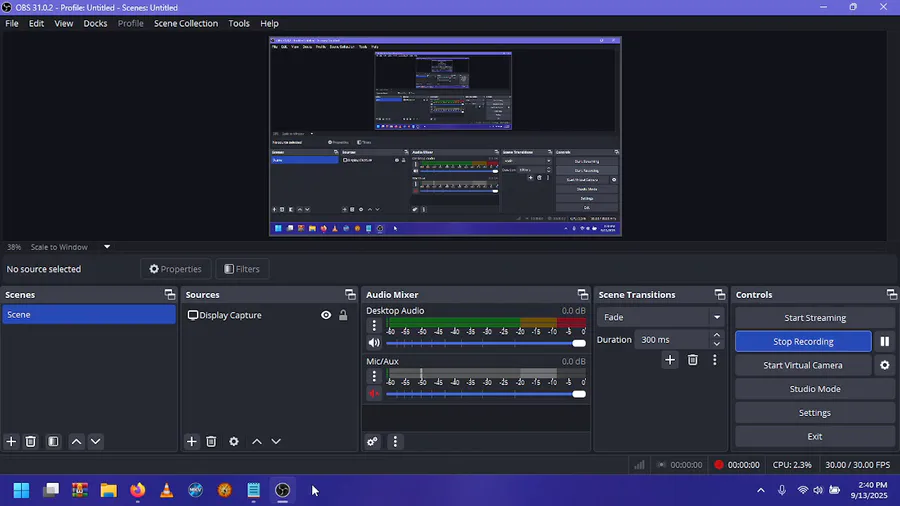
Task: Open Mic/Aux three-dot options
Action: point(374,376)
